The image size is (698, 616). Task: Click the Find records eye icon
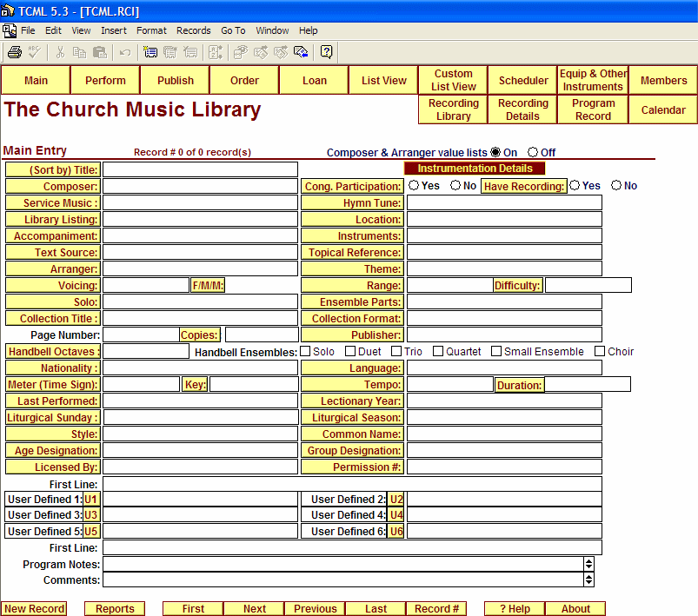241,52
